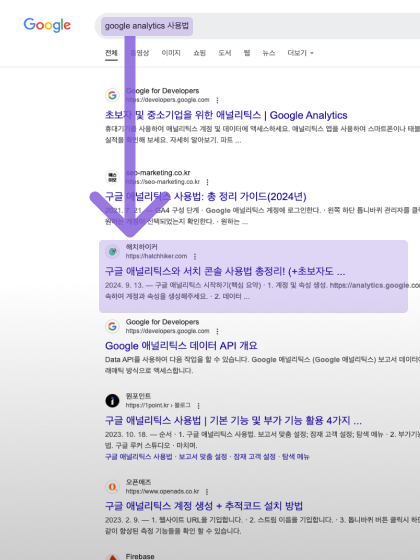Viewport: 420px width, 560px height.
Task: Open options menu beside second developers.google.com URL
Action: click(x=217, y=331)
